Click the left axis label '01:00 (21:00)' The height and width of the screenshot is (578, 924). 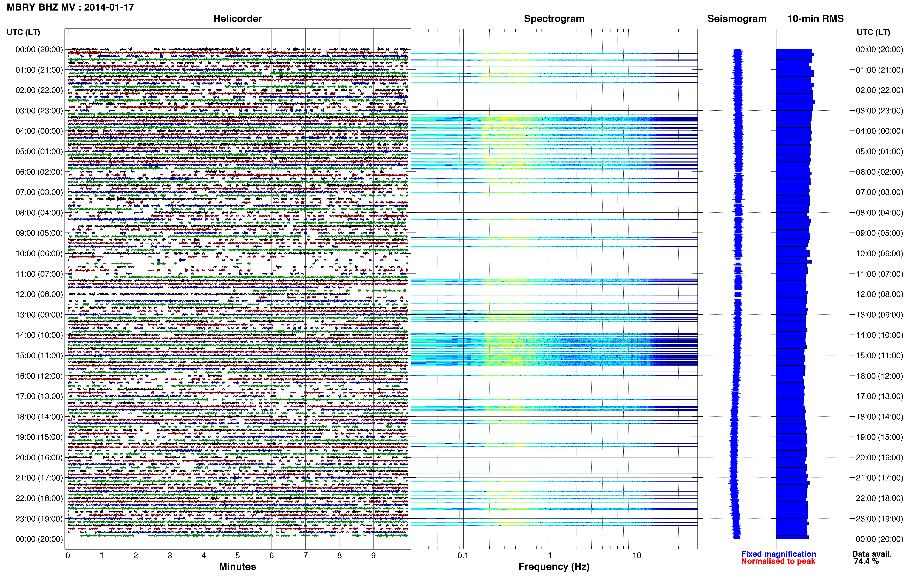tap(39, 70)
